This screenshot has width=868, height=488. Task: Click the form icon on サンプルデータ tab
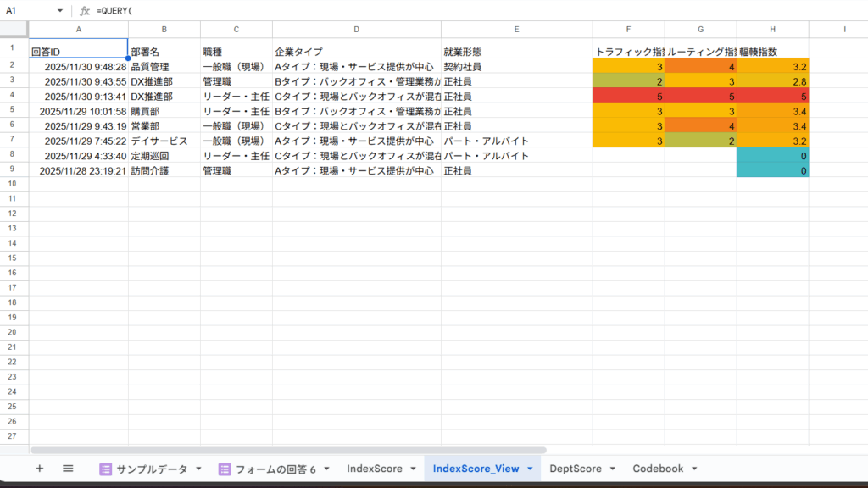106,469
